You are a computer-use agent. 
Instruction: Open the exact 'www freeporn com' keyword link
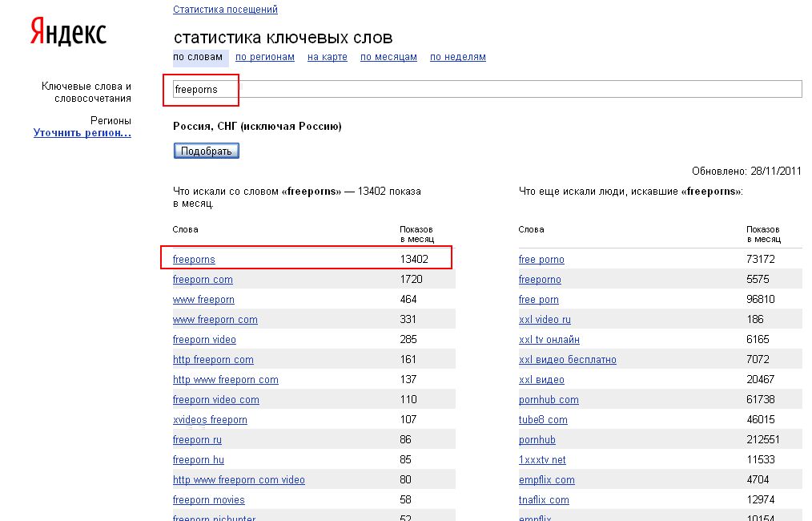pos(215,320)
